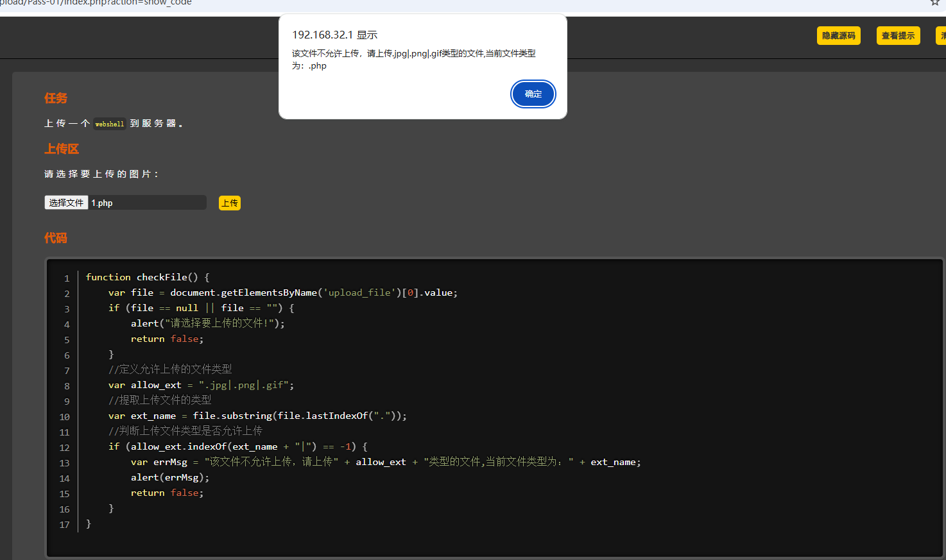This screenshot has height=560, width=946.
Task: Click the var ext_name substring line
Action: click(x=257, y=416)
